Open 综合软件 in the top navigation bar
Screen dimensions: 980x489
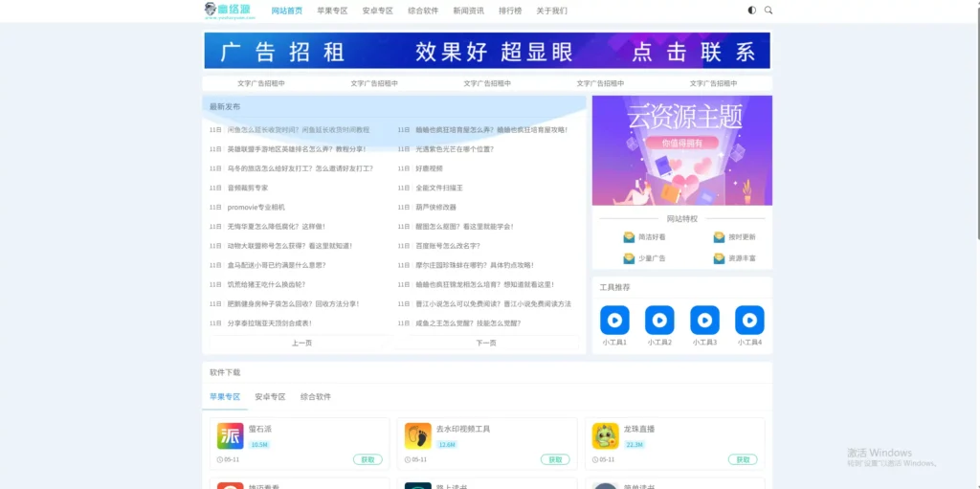point(423,11)
